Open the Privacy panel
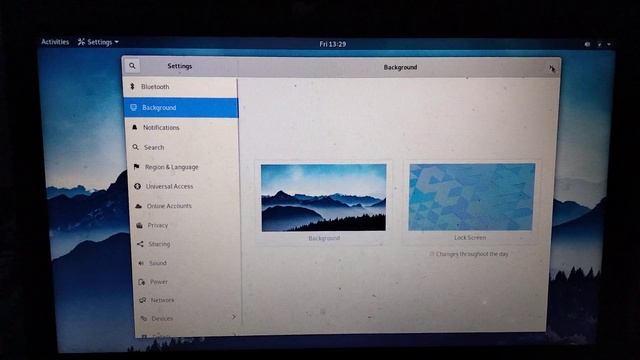The height and width of the screenshot is (360, 640). (185, 225)
